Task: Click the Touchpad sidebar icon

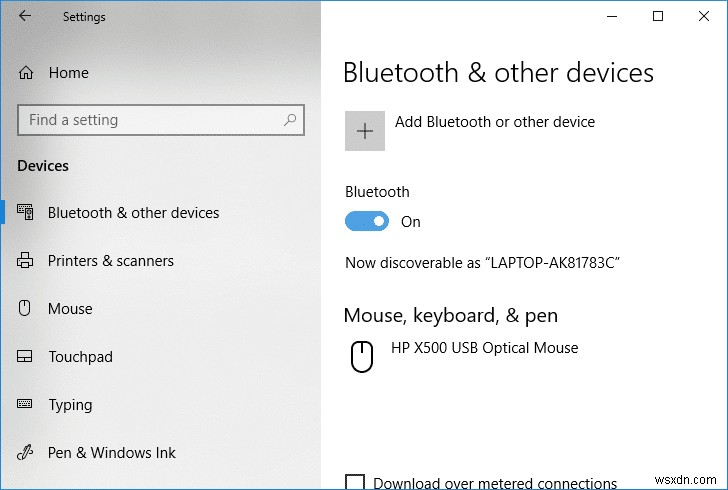Action: tap(26, 357)
